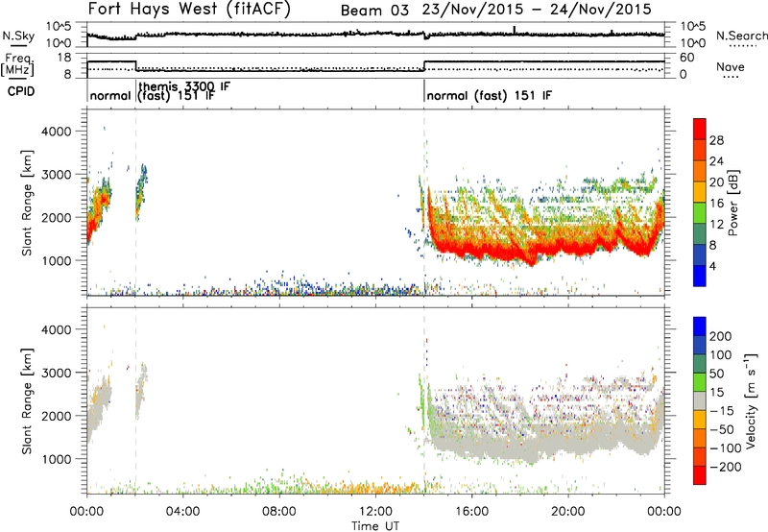This screenshot has height=532, width=768.
Task: Click the '28' power scale value
Action: pyautogui.click(x=716, y=140)
